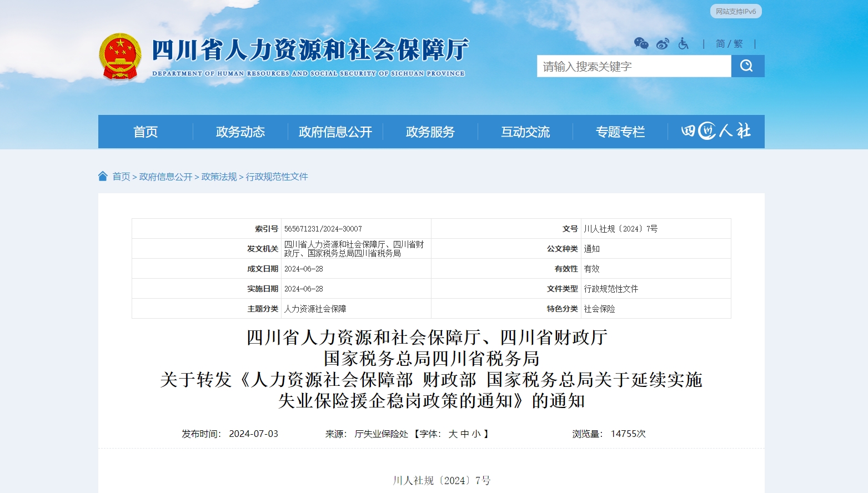Open the 政务服务 navigation tab
Viewport: 868px width, 493px height.
point(430,132)
